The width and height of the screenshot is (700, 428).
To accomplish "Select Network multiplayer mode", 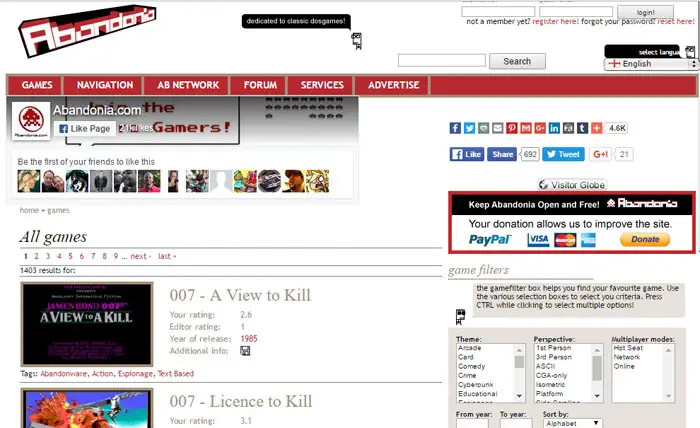I will click(x=627, y=357).
